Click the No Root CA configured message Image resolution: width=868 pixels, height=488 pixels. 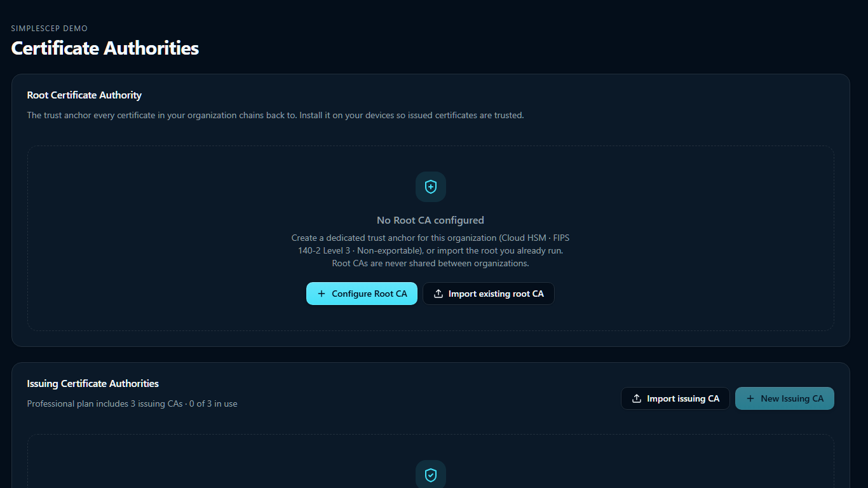tap(430, 220)
